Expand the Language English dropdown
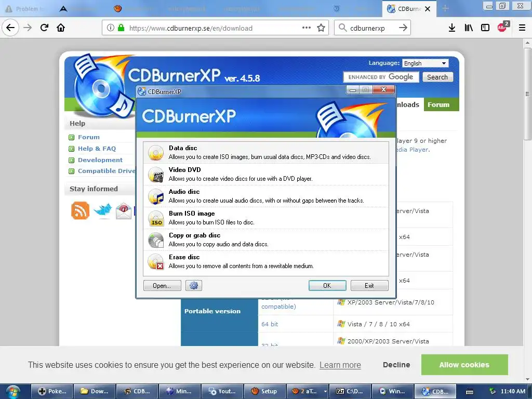The width and height of the screenshot is (532, 399). tap(425, 63)
